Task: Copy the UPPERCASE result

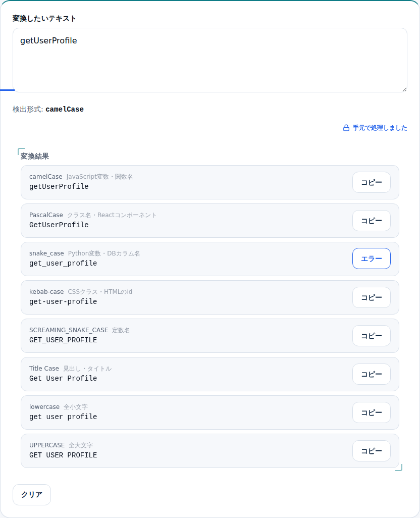Action: tap(372, 451)
